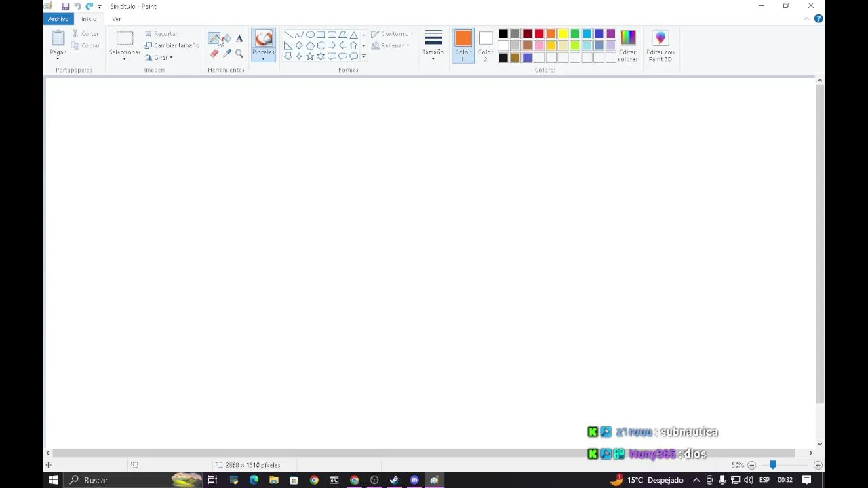This screenshot has width=868, height=488.
Task: Open the Contorno outline dropdown
Action: coord(392,34)
